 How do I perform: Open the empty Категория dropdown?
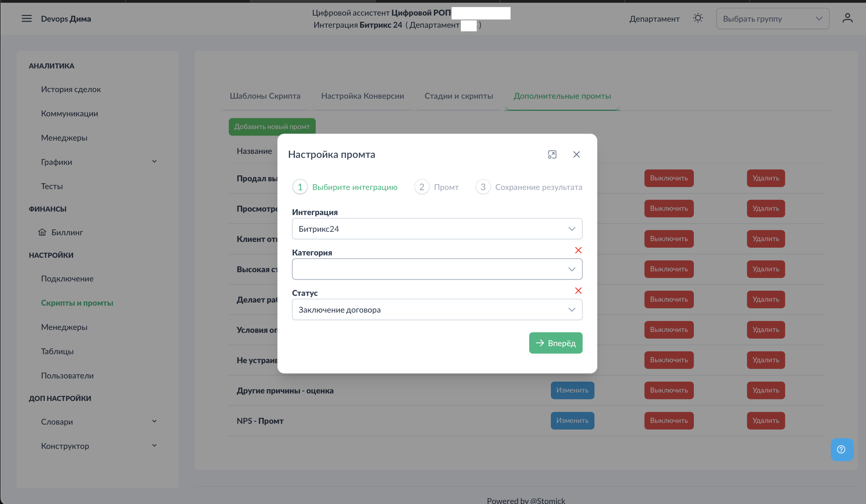[437, 269]
